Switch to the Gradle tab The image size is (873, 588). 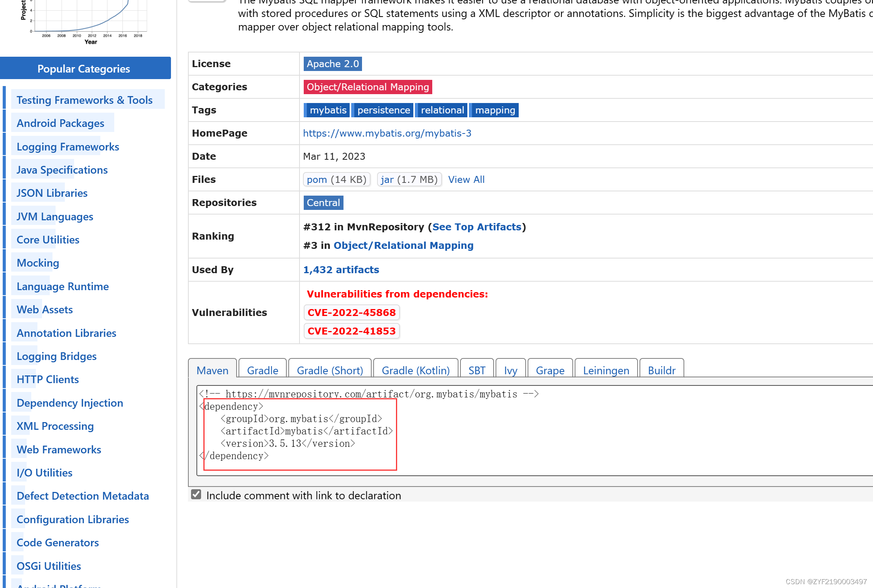262,370
